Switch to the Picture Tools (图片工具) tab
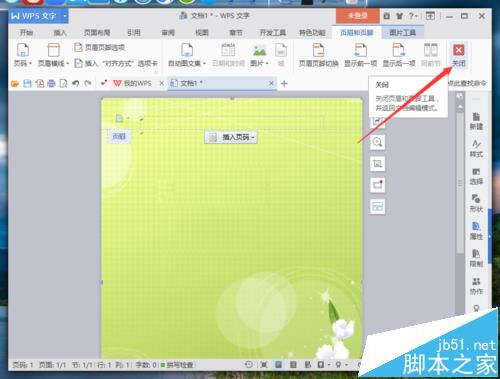 (403, 33)
